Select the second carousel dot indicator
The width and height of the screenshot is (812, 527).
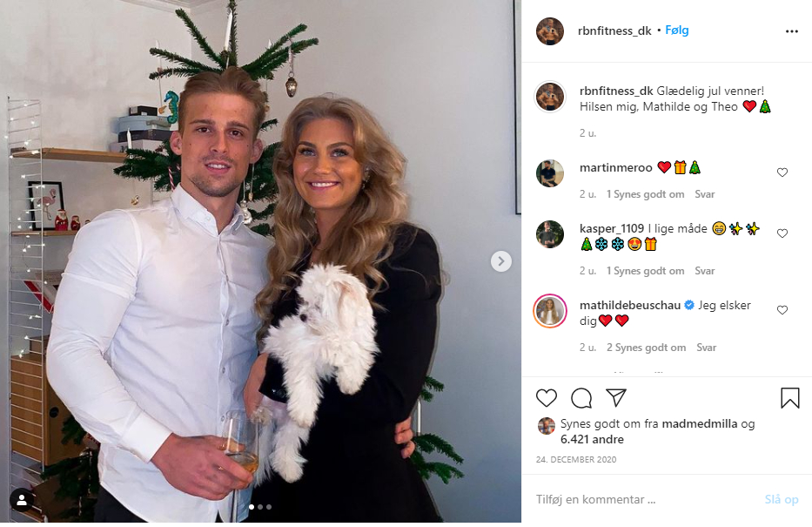point(260,507)
